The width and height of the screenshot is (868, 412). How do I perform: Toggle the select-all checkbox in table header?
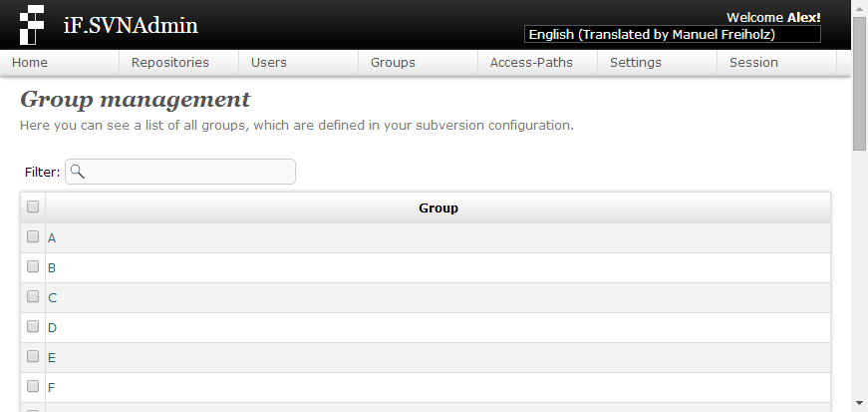point(33,206)
